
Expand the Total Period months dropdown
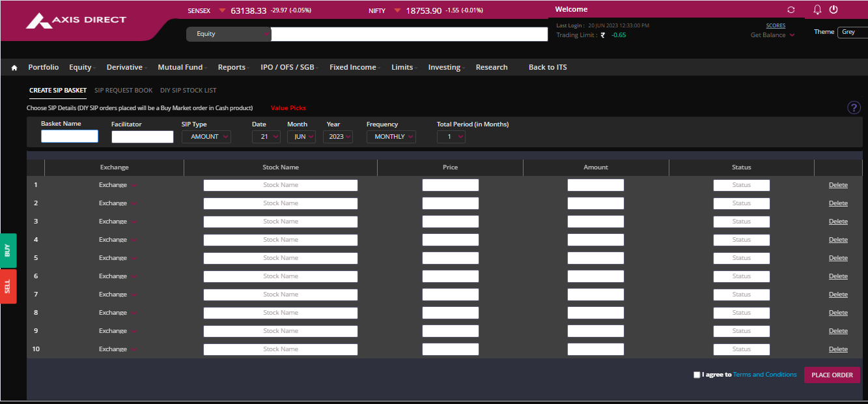tap(451, 137)
